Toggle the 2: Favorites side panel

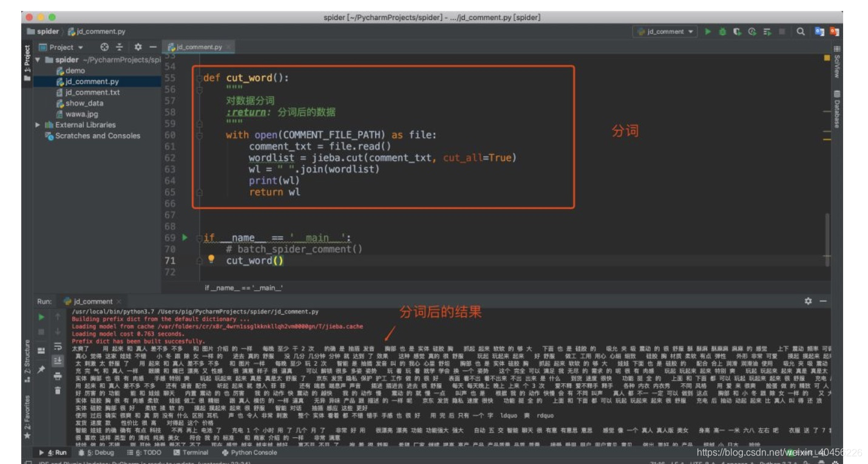click(27, 418)
